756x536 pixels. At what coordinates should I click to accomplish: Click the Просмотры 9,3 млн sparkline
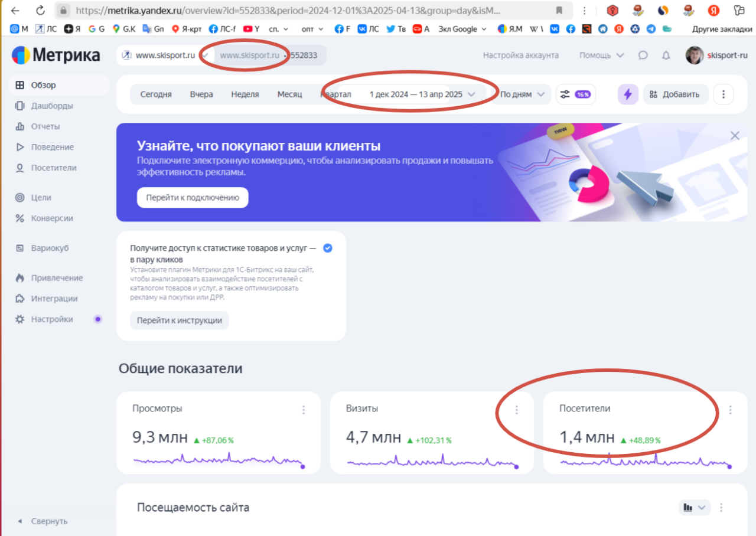[219, 459]
